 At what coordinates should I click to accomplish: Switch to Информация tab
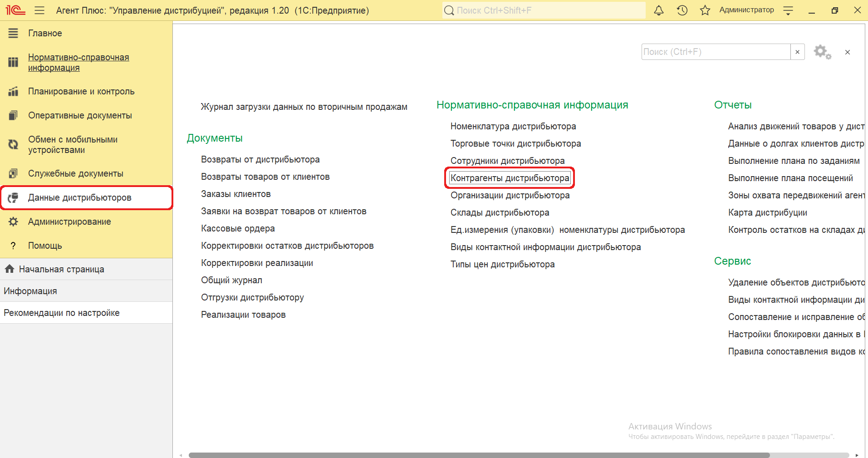pos(86,291)
